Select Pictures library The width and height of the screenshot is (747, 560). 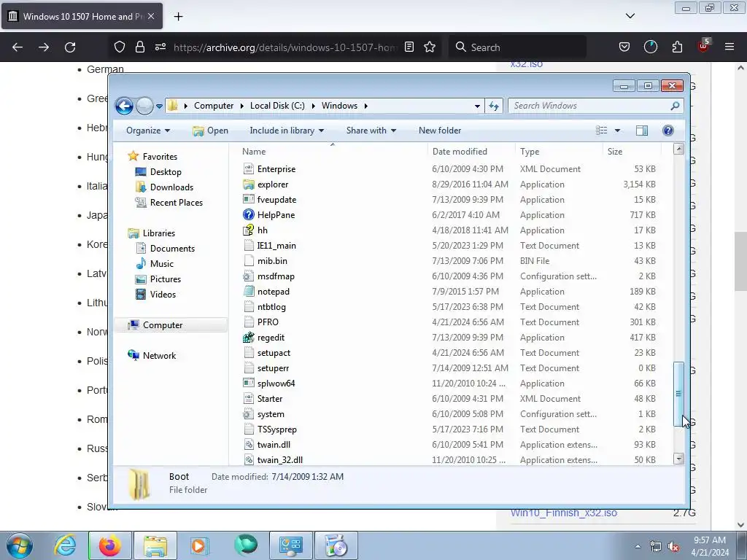click(x=166, y=279)
